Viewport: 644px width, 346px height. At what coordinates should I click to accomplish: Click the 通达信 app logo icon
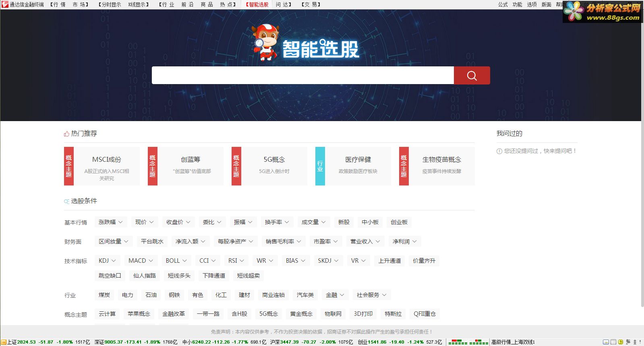pyautogui.click(x=5, y=4)
